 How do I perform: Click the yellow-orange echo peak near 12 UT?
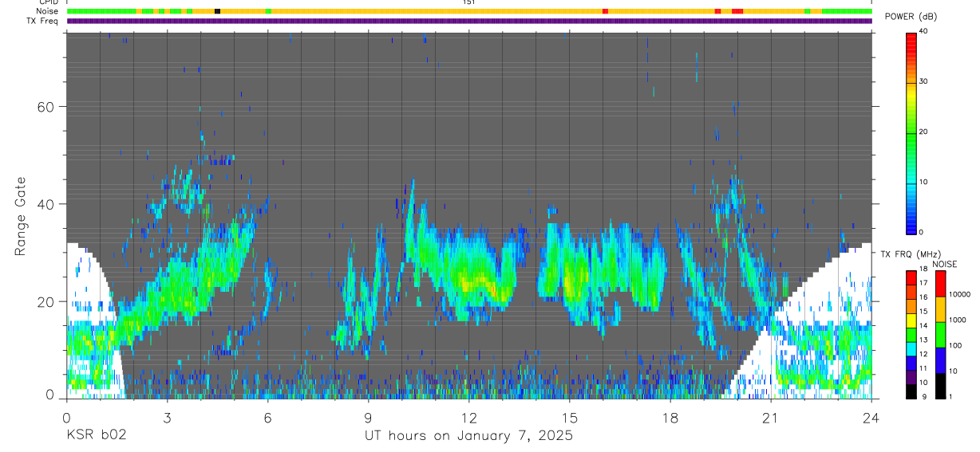(479, 281)
